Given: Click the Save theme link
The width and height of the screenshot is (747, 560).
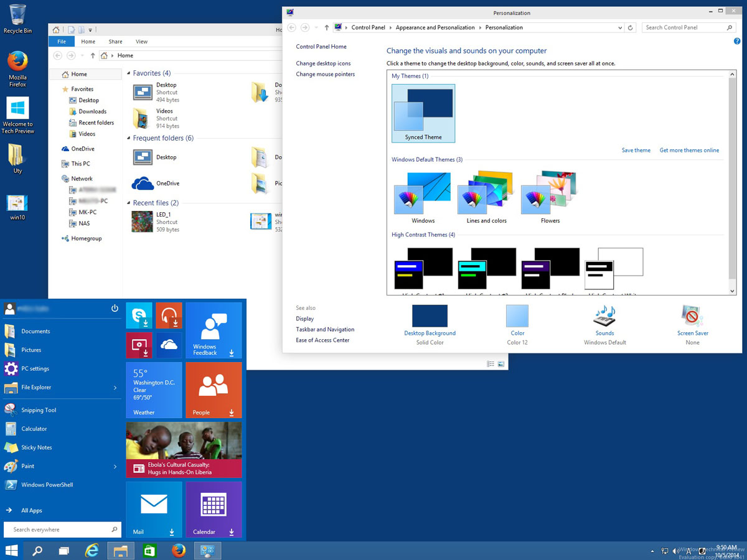Looking at the screenshot, I should pos(636,150).
